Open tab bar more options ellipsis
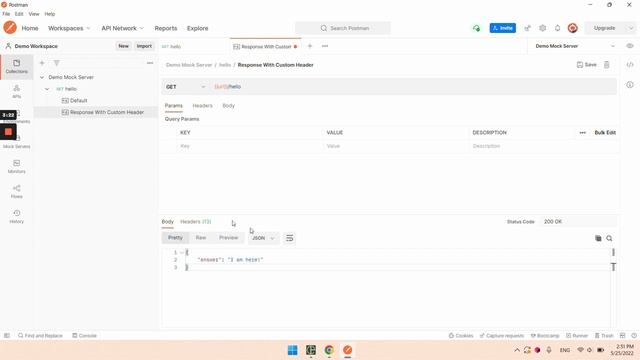 point(325,46)
